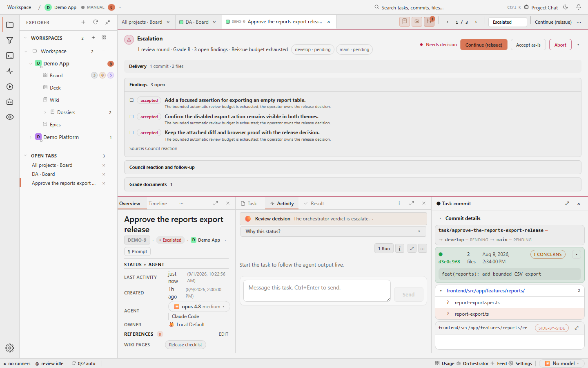This screenshot has width=588, height=368.
Task: Open settings gear in sidebar bottom
Action: pos(10,348)
